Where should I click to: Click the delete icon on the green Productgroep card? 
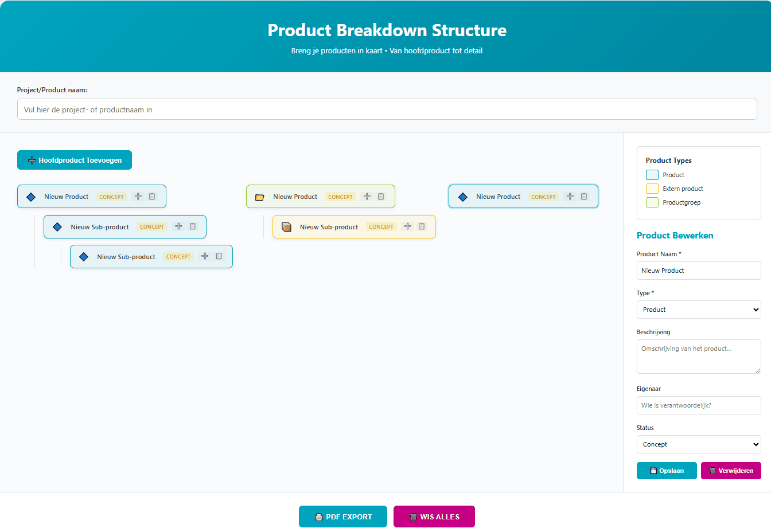(381, 196)
